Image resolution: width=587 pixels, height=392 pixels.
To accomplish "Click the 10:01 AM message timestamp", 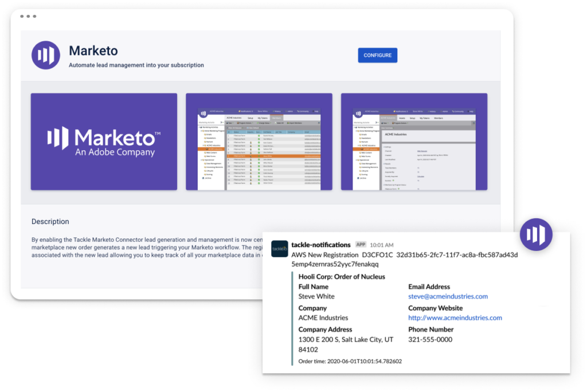I will 381,245.
